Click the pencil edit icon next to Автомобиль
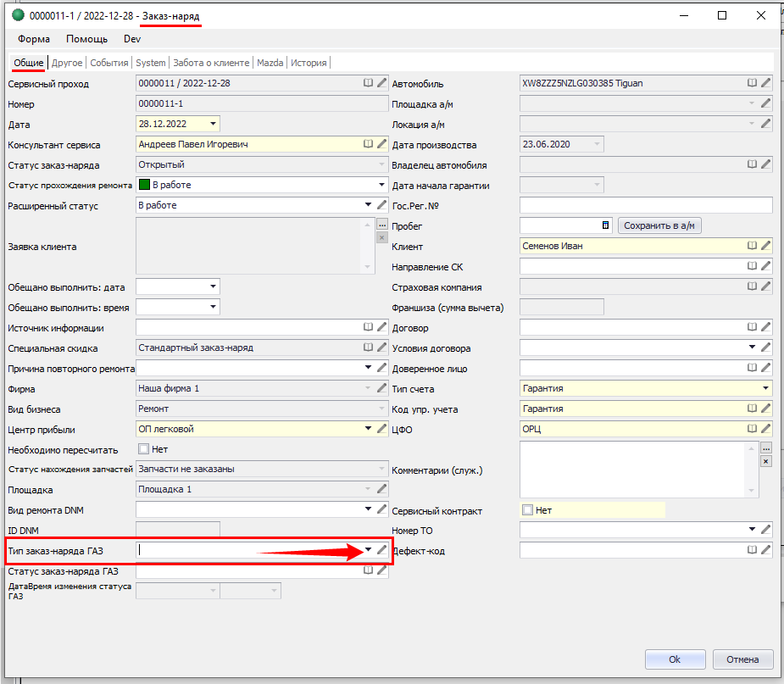The height and width of the screenshot is (684, 784). click(766, 83)
